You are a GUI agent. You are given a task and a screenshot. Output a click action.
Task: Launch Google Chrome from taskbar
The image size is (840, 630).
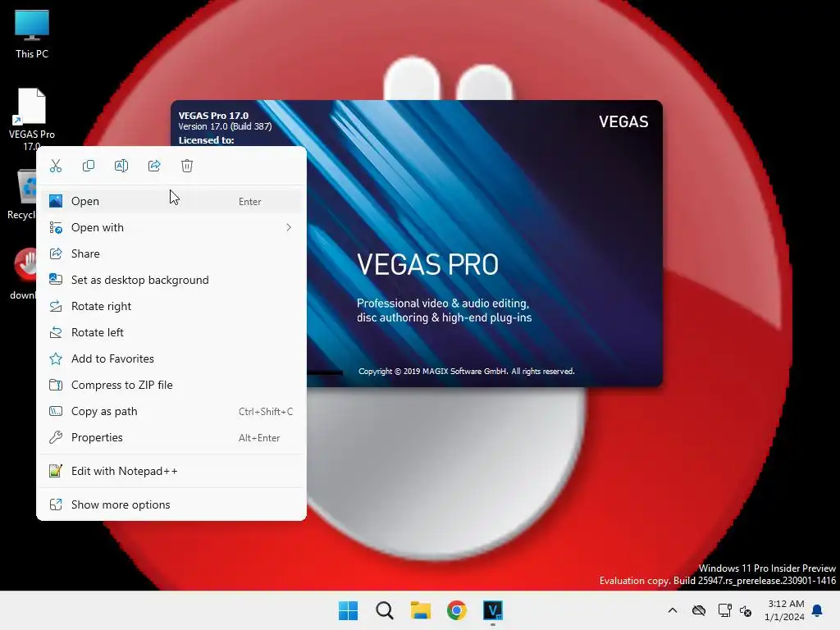[x=457, y=610]
